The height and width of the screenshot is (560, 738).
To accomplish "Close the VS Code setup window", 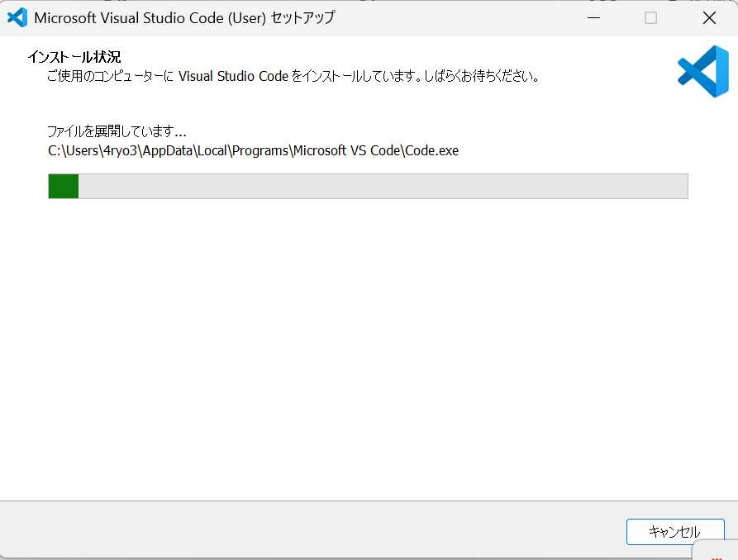I will (x=708, y=17).
